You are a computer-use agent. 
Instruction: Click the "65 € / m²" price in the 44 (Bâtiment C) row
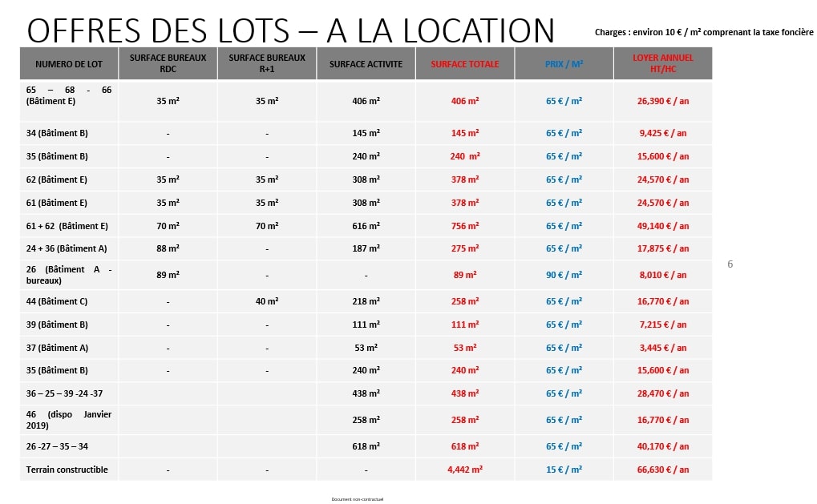click(x=564, y=301)
